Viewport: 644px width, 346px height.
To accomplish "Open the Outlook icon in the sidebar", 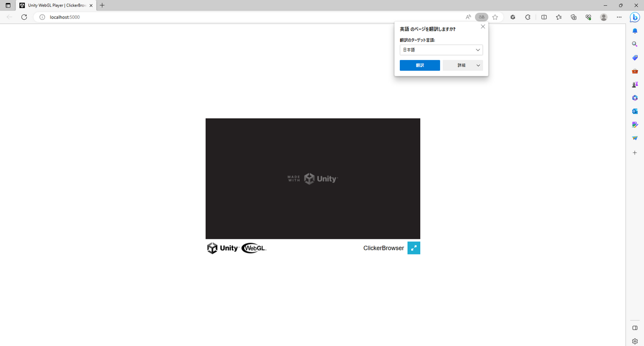I will coord(634,111).
